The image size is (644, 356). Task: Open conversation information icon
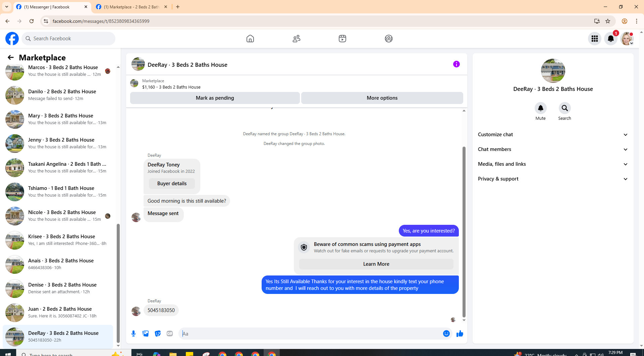point(457,64)
